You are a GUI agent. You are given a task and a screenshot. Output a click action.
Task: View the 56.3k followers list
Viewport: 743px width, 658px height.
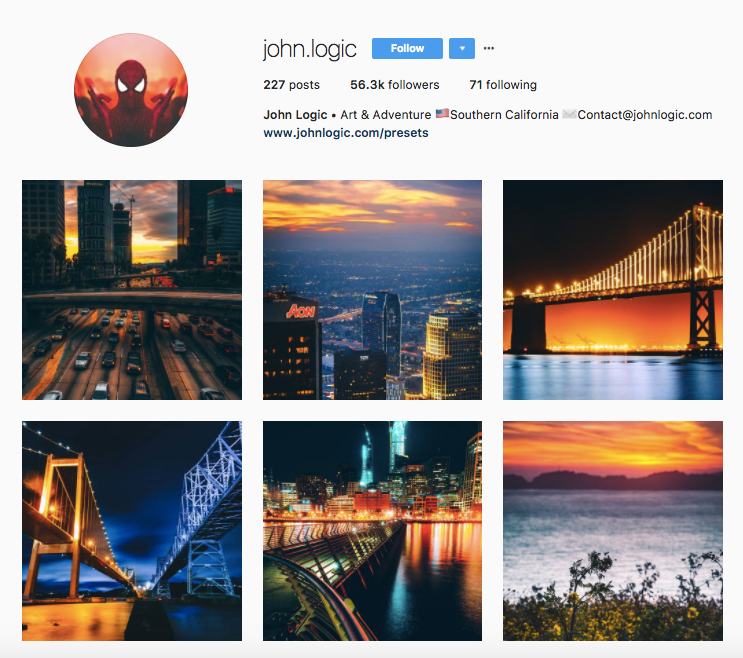click(x=395, y=85)
